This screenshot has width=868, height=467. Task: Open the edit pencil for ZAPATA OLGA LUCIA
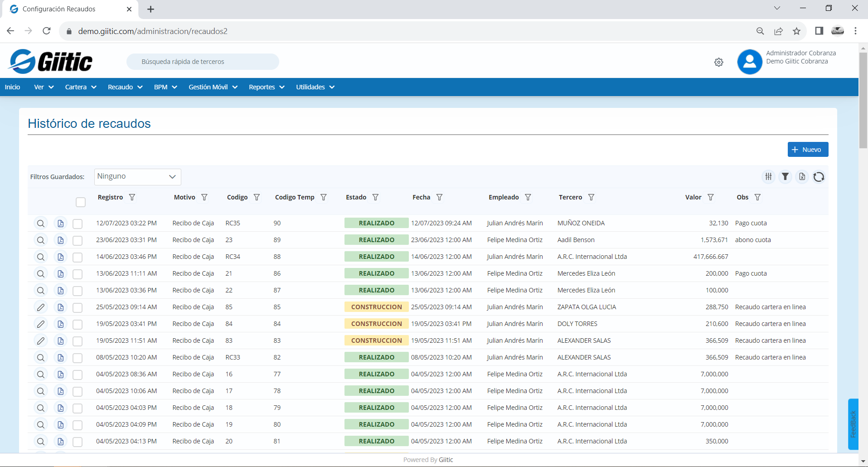point(41,307)
